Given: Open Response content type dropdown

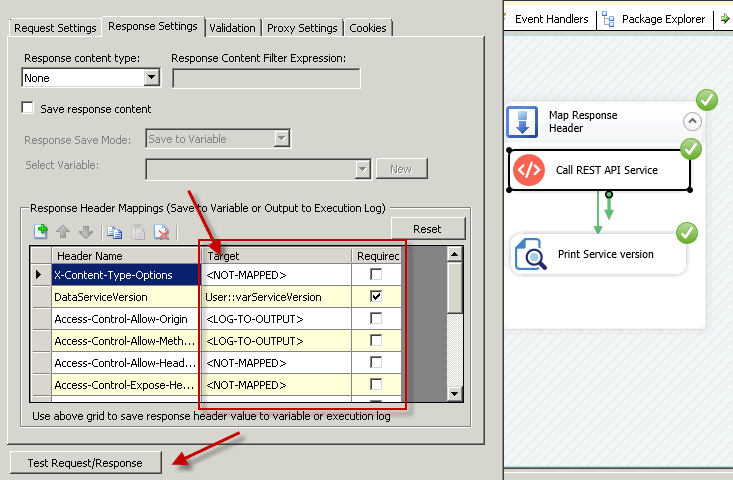Looking at the screenshot, I should 151,78.
